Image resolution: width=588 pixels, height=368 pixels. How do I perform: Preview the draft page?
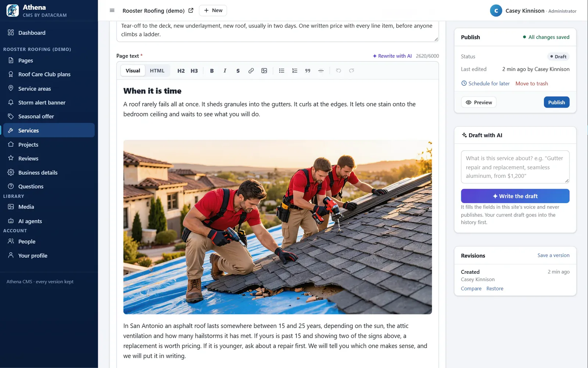478,102
